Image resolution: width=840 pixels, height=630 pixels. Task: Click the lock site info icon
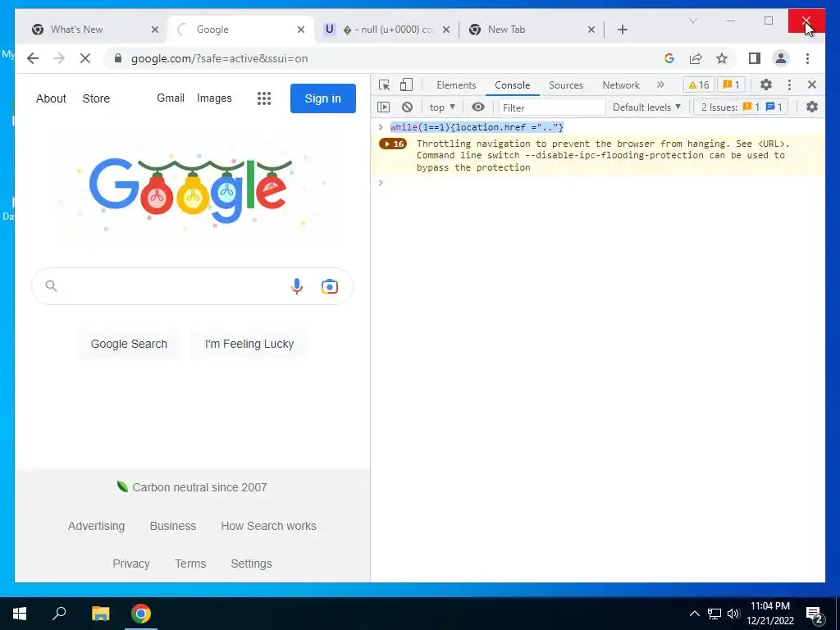coord(118,58)
